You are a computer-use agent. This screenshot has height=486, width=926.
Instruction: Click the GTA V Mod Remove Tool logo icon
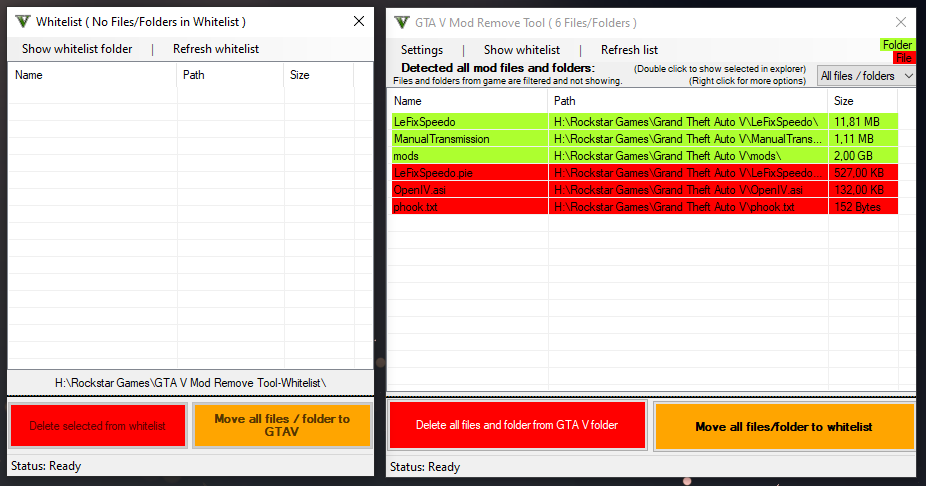tap(401, 22)
